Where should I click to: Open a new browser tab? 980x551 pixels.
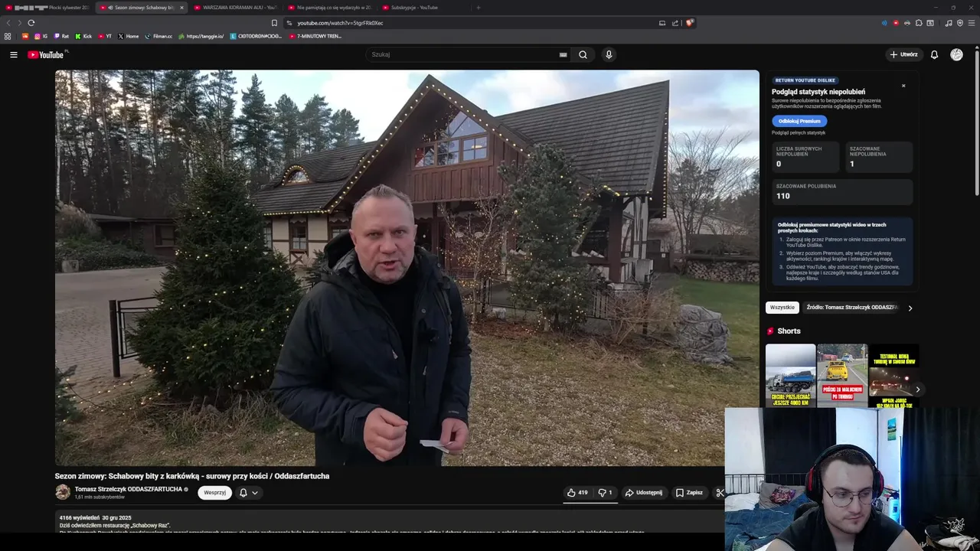pyautogui.click(x=479, y=8)
